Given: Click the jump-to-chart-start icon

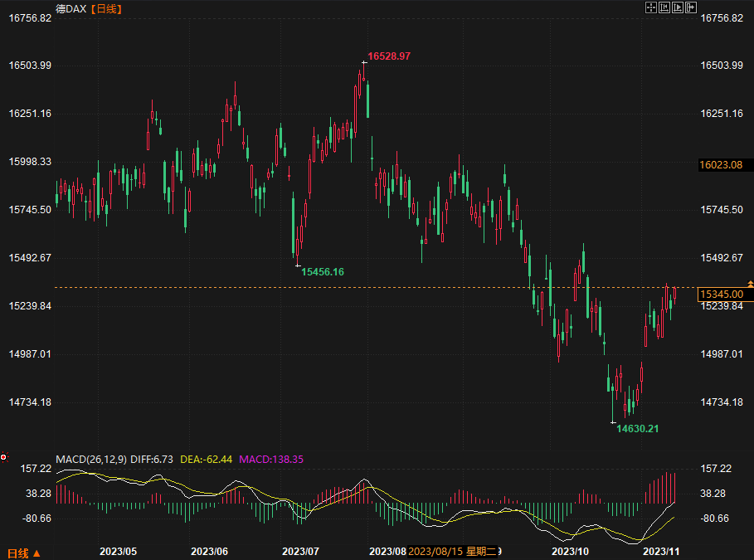Looking at the screenshot, I should [664, 7].
